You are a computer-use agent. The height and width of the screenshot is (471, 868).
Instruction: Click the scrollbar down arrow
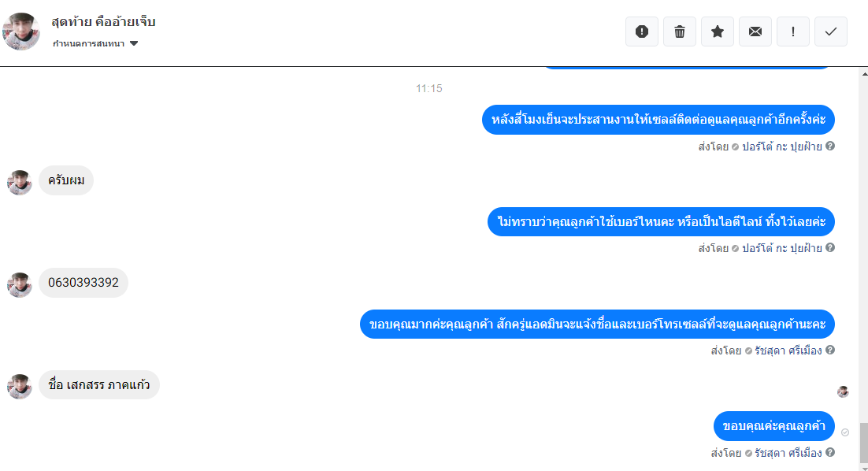[x=864, y=468]
